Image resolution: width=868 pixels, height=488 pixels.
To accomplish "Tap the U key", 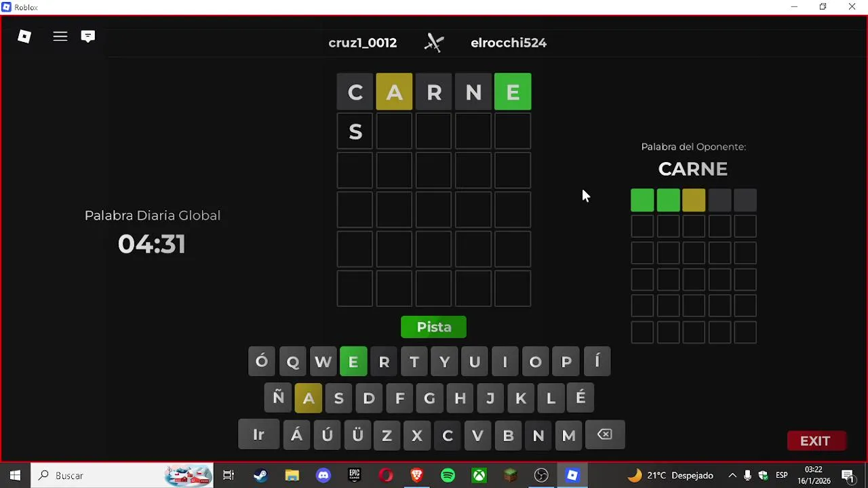I will [475, 362].
